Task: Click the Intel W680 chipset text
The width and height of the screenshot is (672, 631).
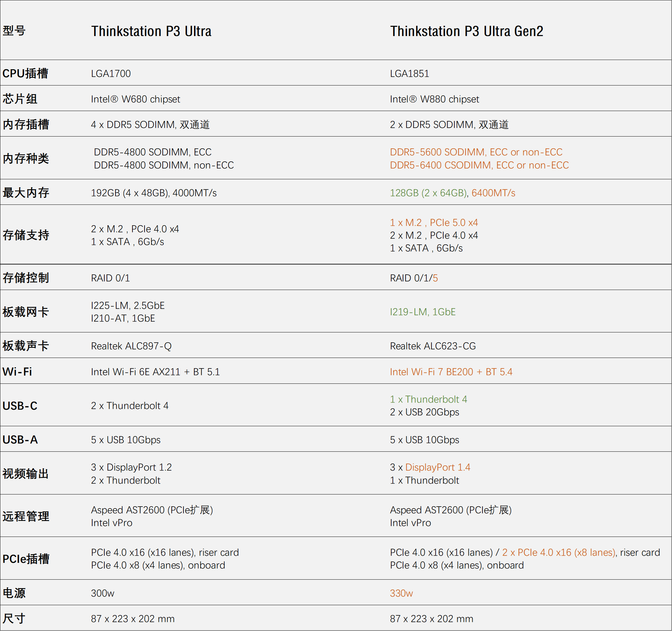Action: pyautogui.click(x=135, y=99)
